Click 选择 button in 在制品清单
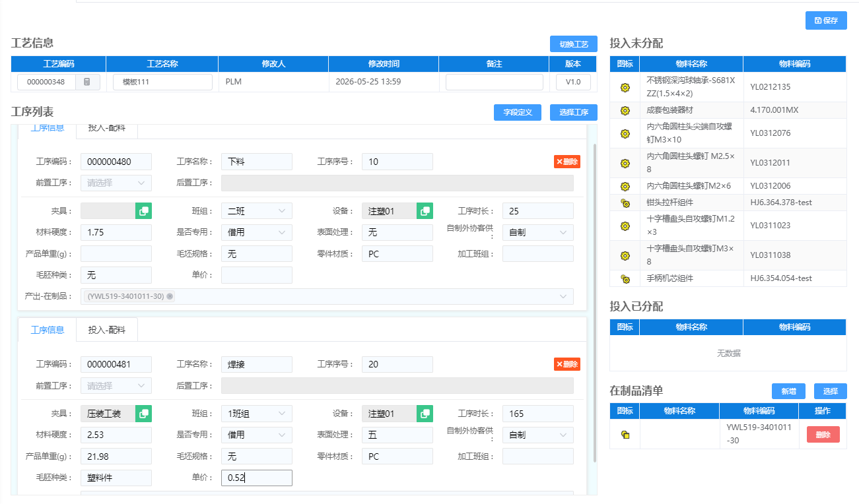 pyautogui.click(x=831, y=391)
